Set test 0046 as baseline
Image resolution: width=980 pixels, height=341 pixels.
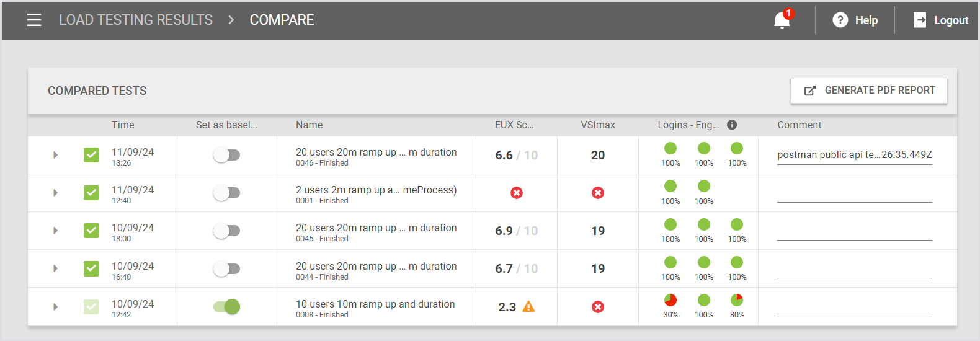point(226,155)
